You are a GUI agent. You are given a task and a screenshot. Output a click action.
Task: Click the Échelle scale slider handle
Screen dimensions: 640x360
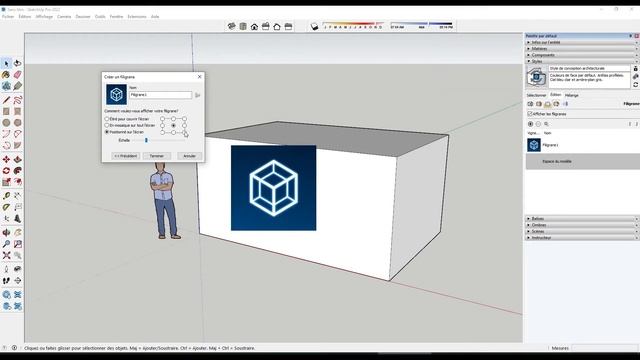[146, 140]
